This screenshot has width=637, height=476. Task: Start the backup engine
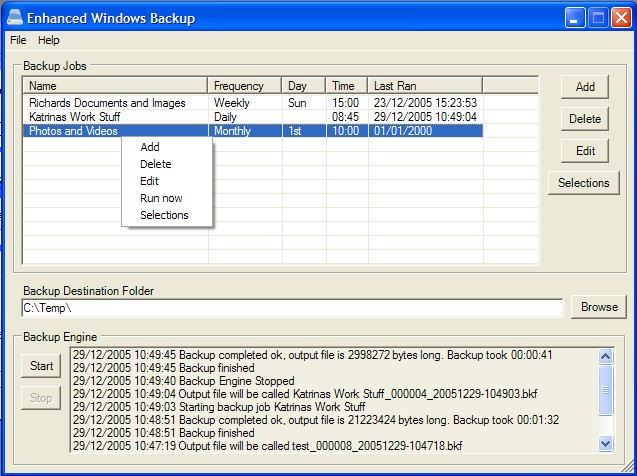click(41, 366)
